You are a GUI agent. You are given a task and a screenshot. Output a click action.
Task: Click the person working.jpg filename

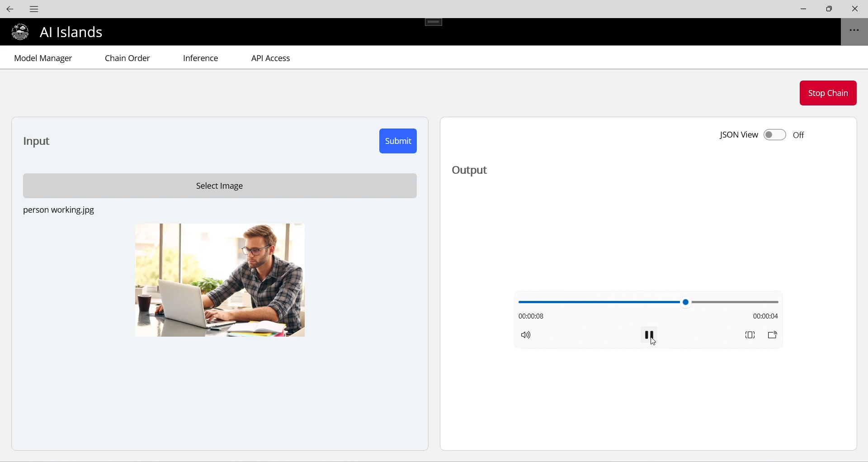[59, 210]
